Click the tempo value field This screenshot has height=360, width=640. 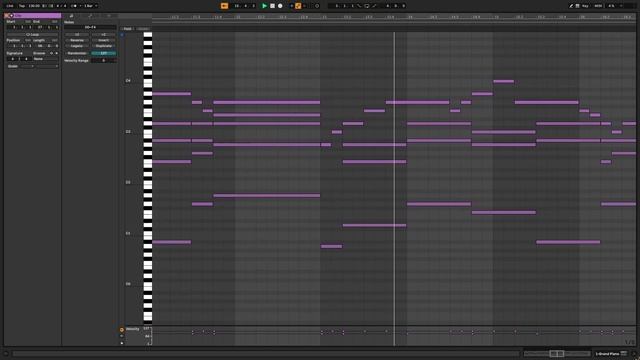click(x=34, y=6)
